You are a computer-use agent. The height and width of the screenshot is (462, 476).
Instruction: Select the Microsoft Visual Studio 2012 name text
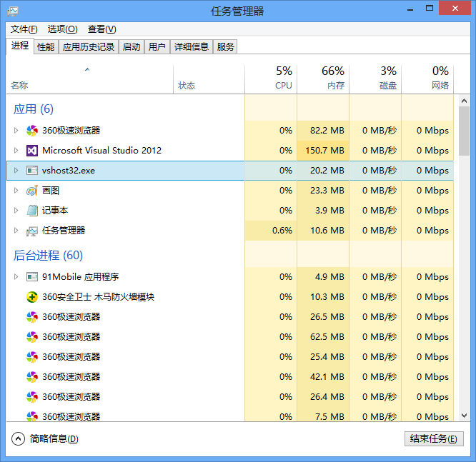click(101, 151)
